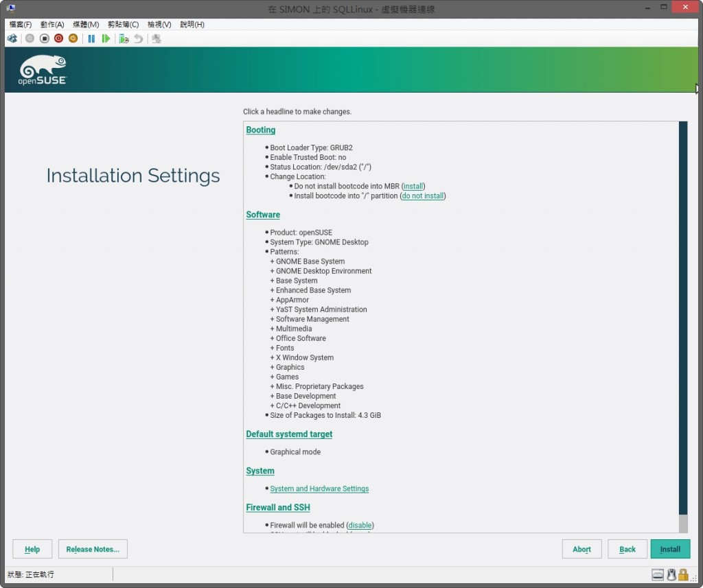Click '+ Multimedia' pattern
This screenshot has height=588, width=703.
tap(291, 329)
